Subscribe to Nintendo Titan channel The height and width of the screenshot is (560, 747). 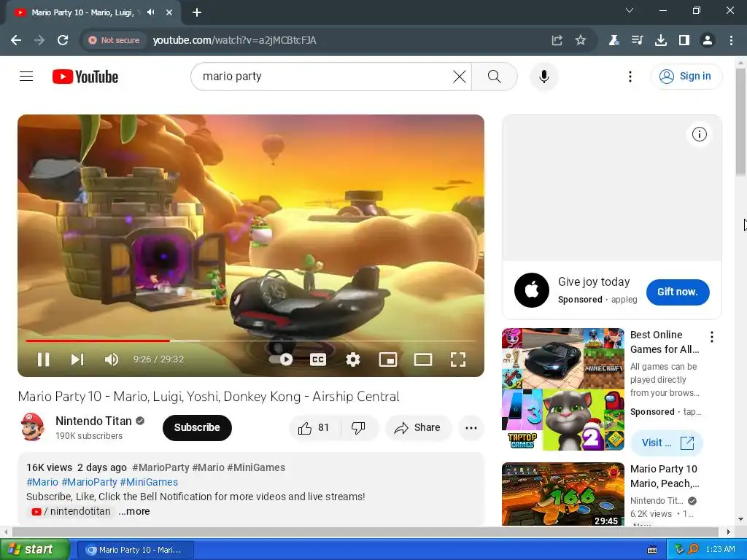coord(197,427)
